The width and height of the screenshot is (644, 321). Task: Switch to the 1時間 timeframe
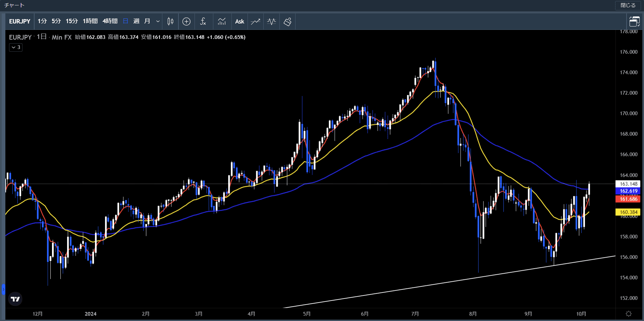(90, 21)
